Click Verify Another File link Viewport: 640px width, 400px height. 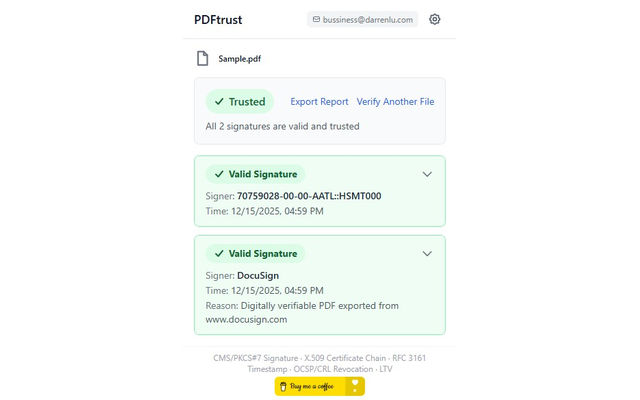pyautogui.click(x=395, y=102)
